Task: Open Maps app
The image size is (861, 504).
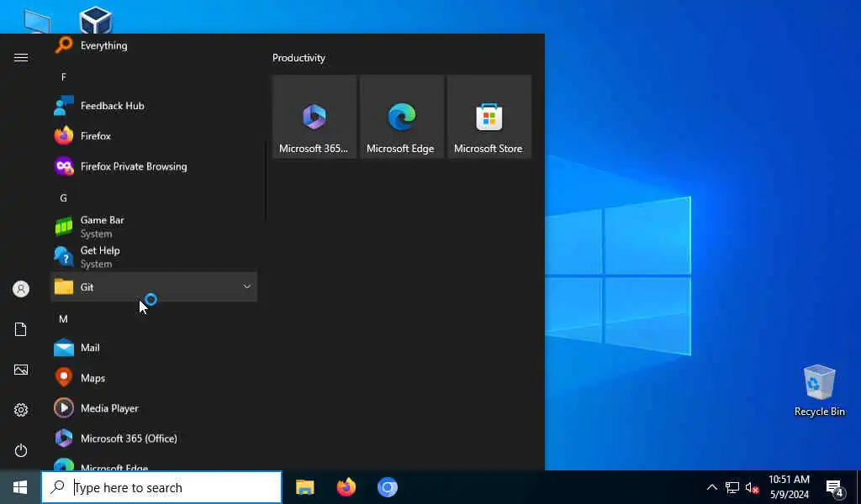Action: coord(154,378)
